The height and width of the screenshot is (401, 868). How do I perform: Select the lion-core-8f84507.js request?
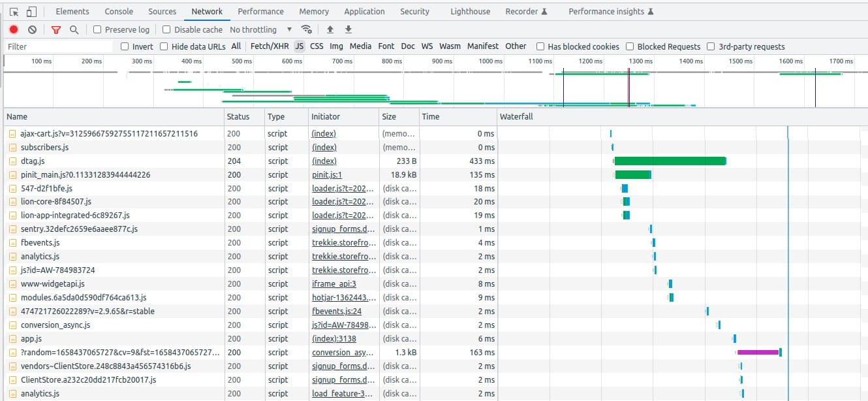434,202
